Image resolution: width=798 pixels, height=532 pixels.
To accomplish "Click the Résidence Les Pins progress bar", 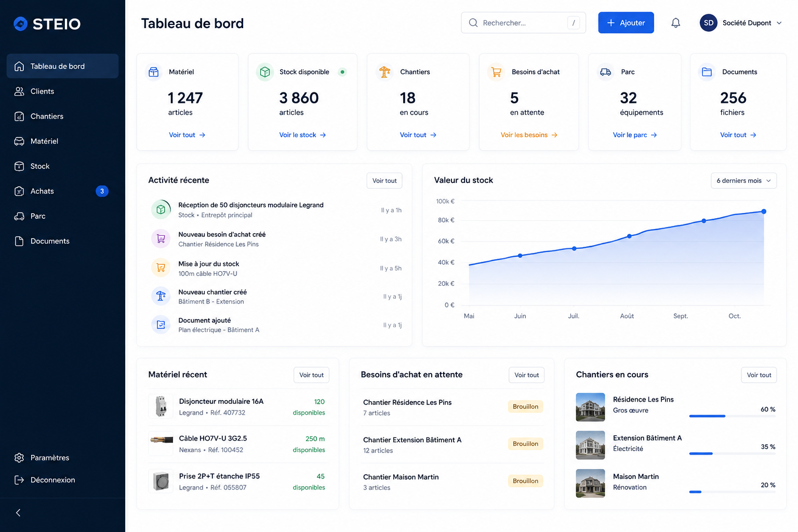I will (732, 416).
